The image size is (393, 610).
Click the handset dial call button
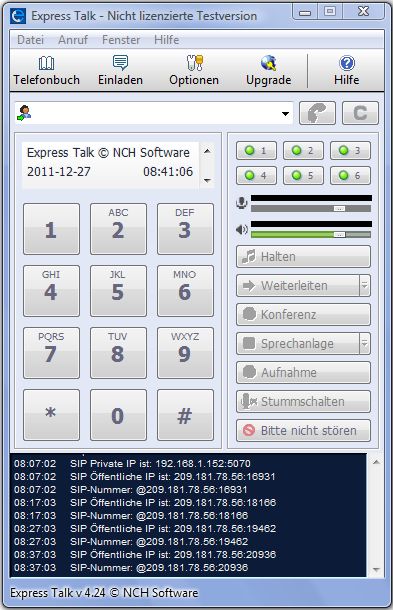click(317, 113)
